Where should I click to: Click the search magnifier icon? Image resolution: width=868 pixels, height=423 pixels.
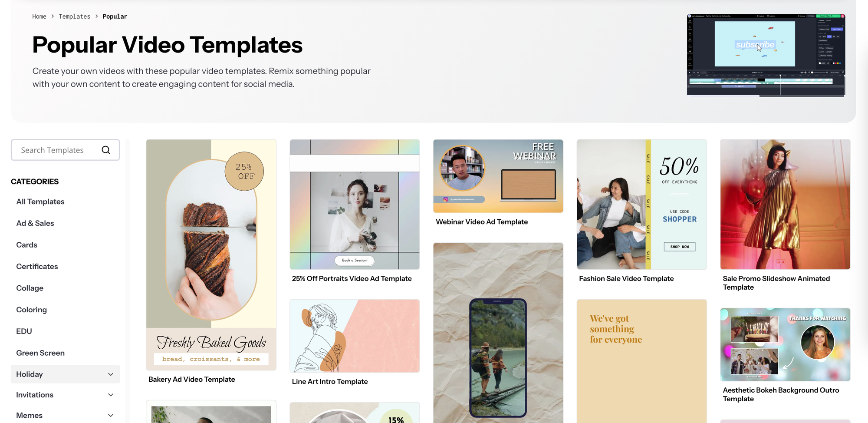point(106,150)
